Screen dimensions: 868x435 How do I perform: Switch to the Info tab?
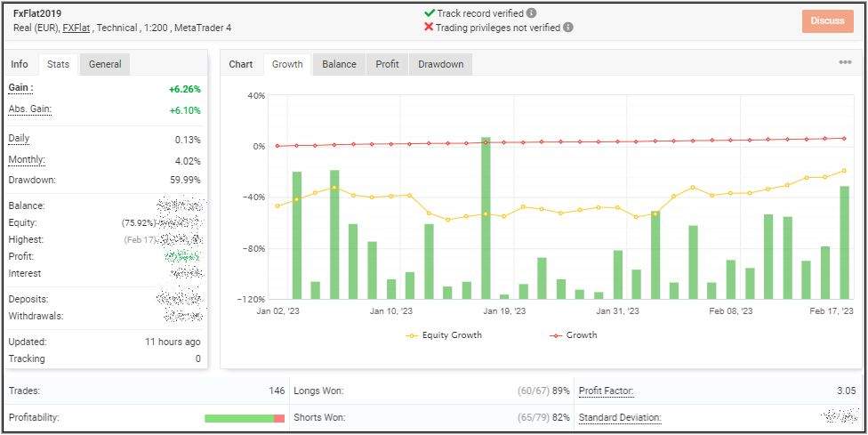[x=20, y=64]
